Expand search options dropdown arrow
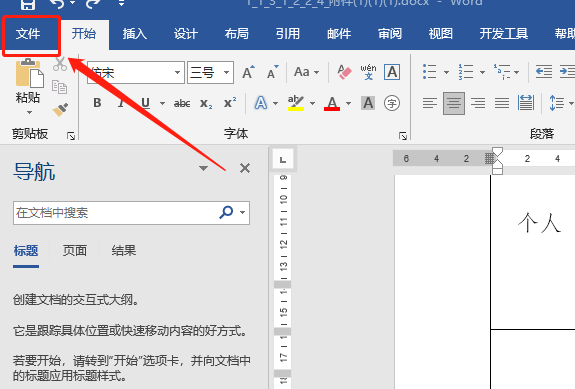 pyautogui.click(x=242, y=213)
